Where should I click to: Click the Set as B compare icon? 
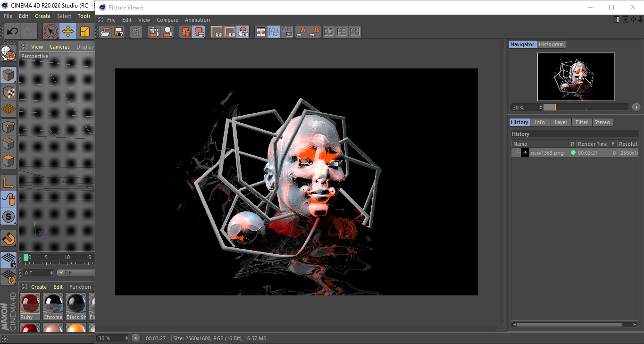point(314,32)
